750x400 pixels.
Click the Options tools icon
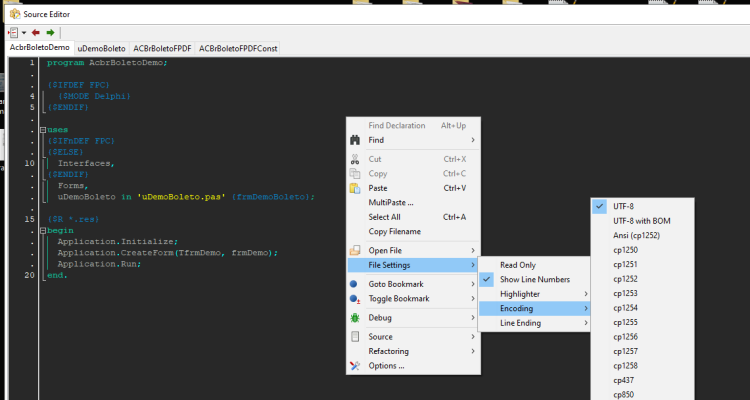355,366
